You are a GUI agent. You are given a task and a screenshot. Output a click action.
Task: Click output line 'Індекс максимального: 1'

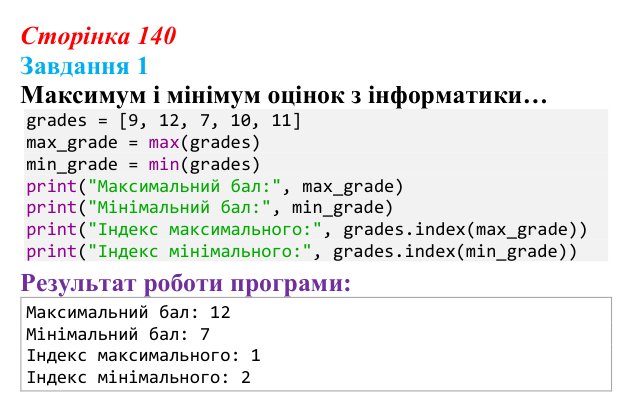point(143,356)
